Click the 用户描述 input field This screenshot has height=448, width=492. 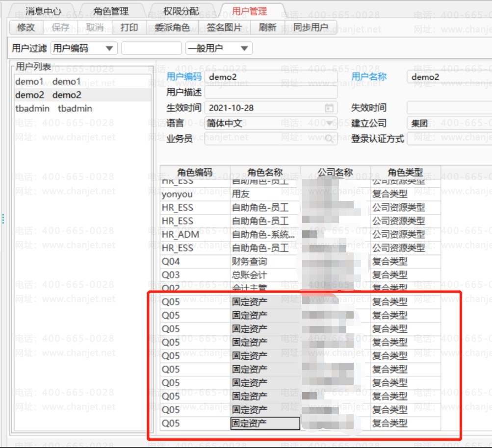(x=271, y=92)
